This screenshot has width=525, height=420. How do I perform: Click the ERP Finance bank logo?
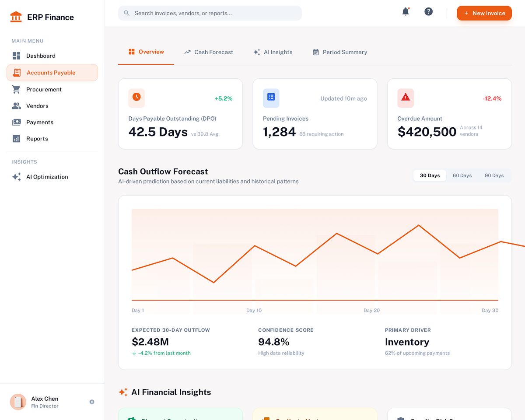point(16,17)
